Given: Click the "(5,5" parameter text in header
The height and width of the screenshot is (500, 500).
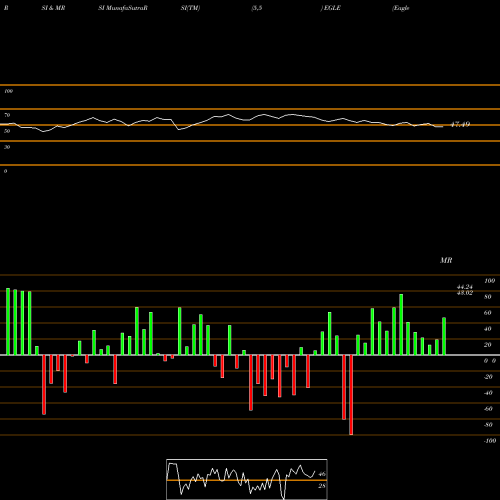Looking at the screenshot, I should point(257,8).
